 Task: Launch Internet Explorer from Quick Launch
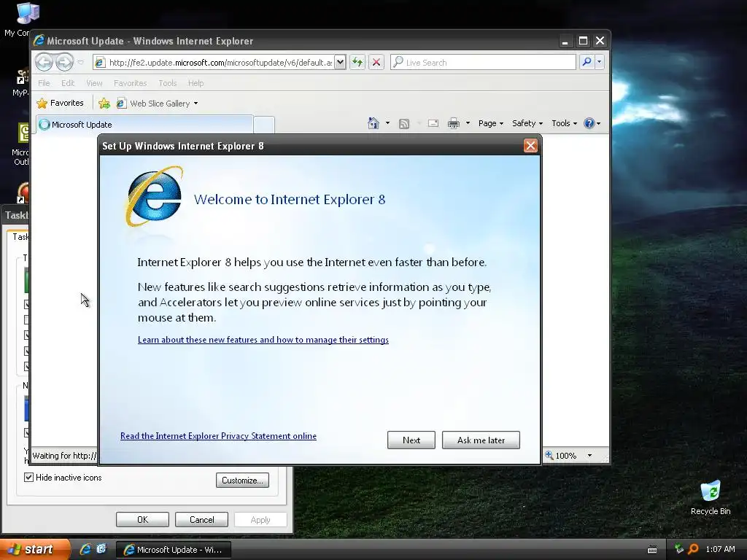86,549
